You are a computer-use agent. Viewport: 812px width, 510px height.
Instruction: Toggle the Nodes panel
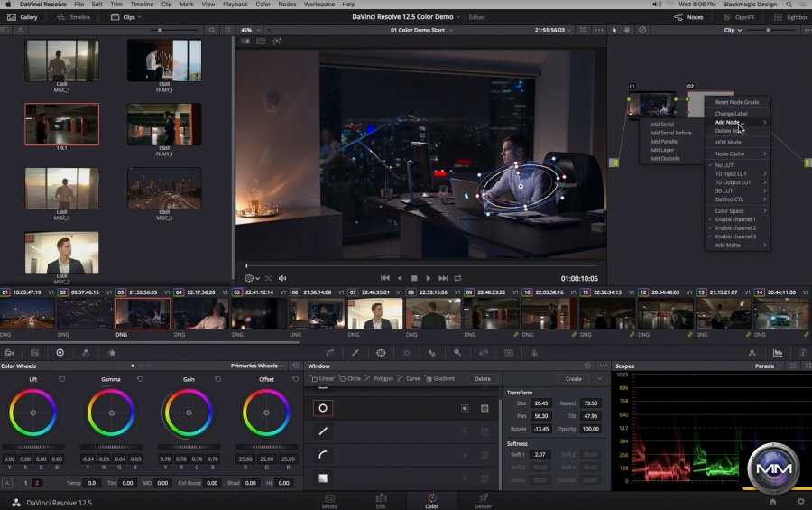[x=688, y=17]
